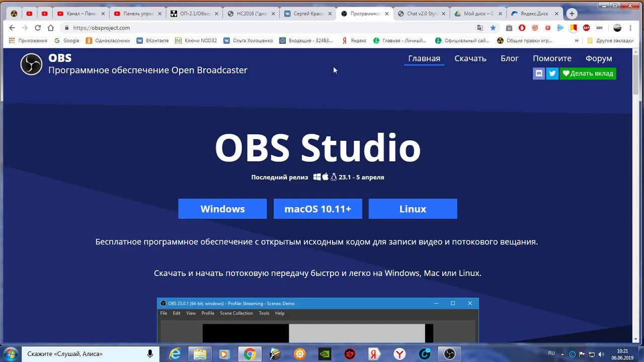Viewport: 644px width, 362px height.
Task: Open the volume control in system tray
Action: tap(601, 354)
